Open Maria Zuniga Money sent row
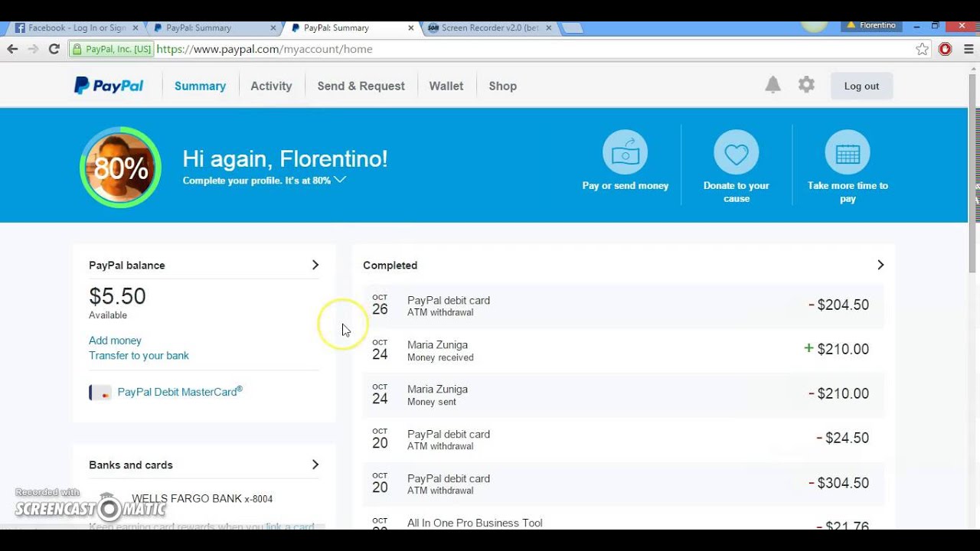 [x=623, y=394]
